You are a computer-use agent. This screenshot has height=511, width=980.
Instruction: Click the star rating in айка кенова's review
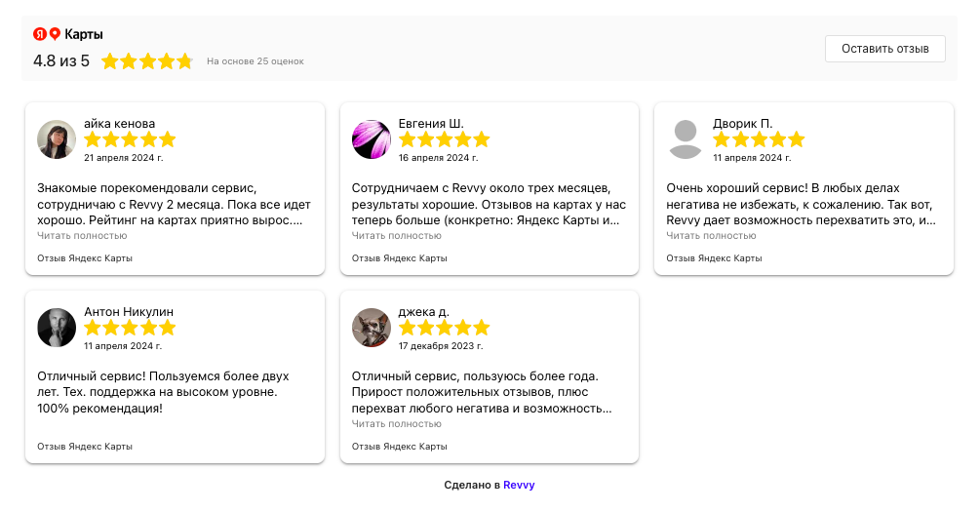(130, 139)
